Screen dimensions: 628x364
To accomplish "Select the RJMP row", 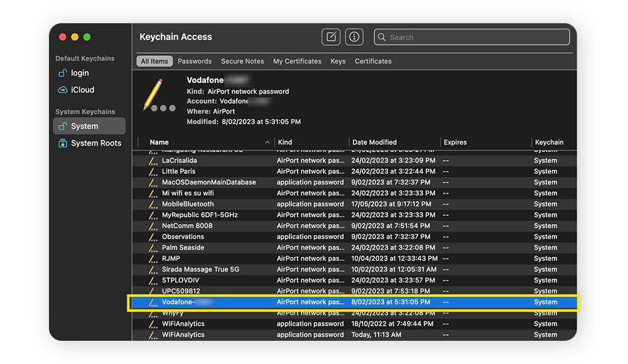I will click(x=354, y=259).
